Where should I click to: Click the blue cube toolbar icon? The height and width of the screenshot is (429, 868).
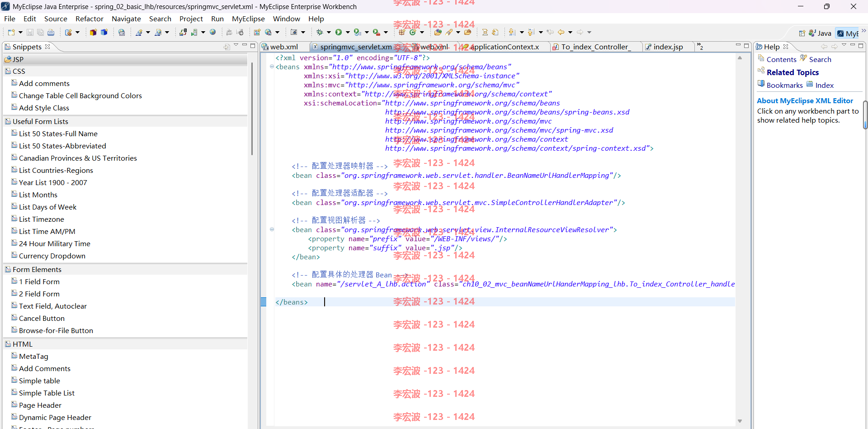coord(104,32)
